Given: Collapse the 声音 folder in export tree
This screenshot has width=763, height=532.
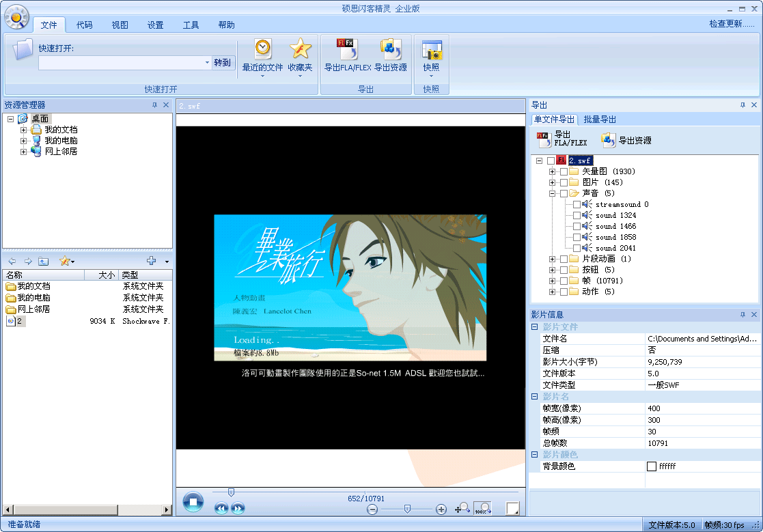Looking at the screenshot, I should pos(552,193).
